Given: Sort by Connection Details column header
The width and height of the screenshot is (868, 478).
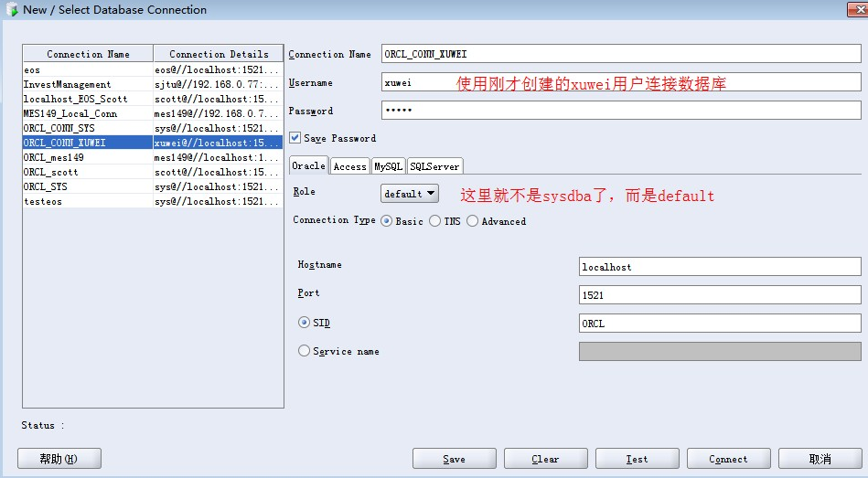Looking at the screenshot, I should coord(219,54).
